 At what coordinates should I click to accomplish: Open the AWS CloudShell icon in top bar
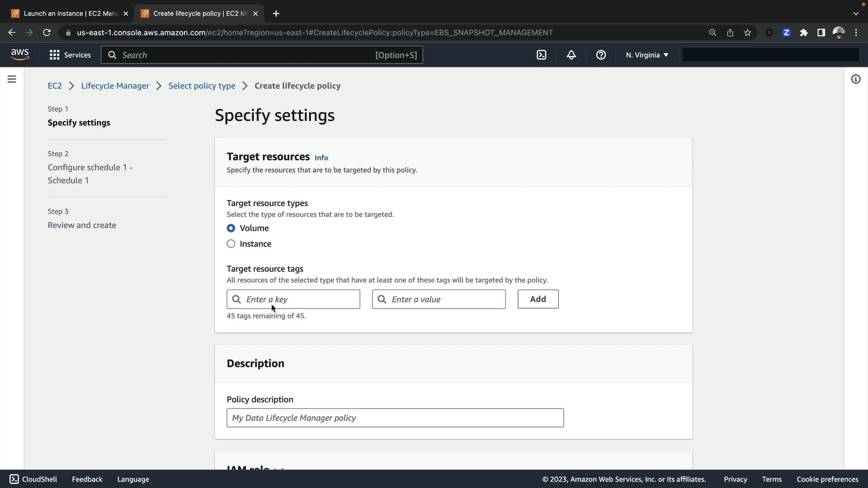[x=541, y=55]
